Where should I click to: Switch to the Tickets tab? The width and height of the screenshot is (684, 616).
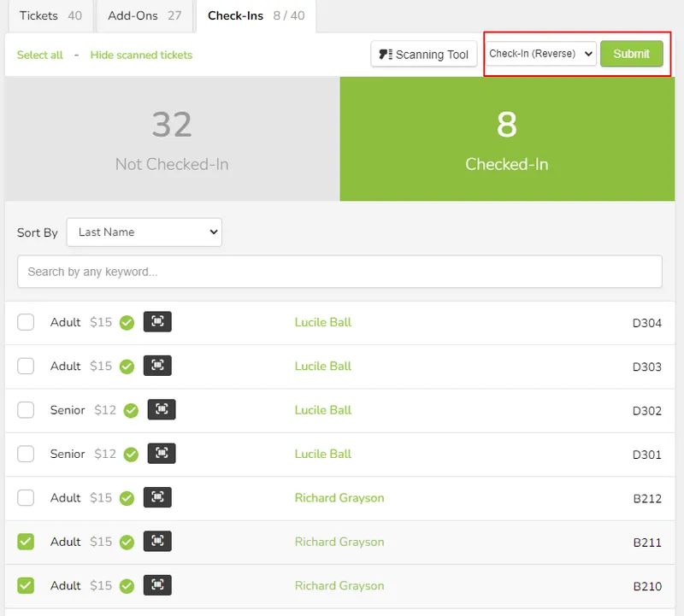[50, 15]
